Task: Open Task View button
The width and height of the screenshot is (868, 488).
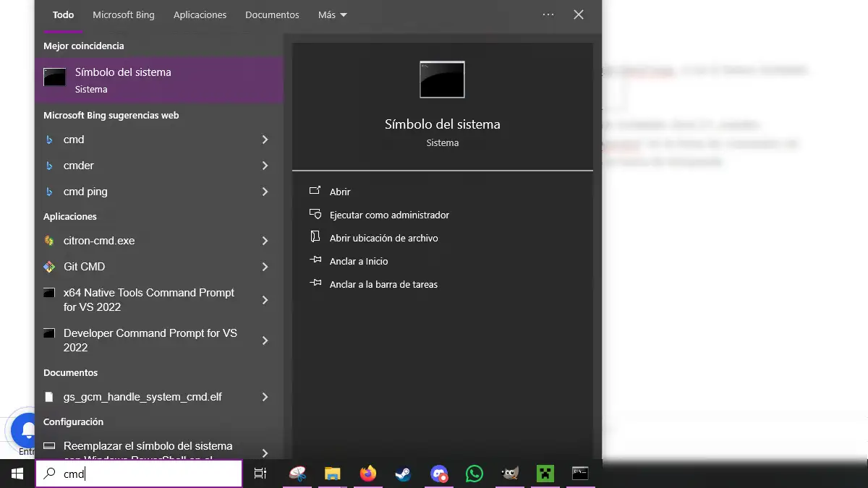Action: 260,474
